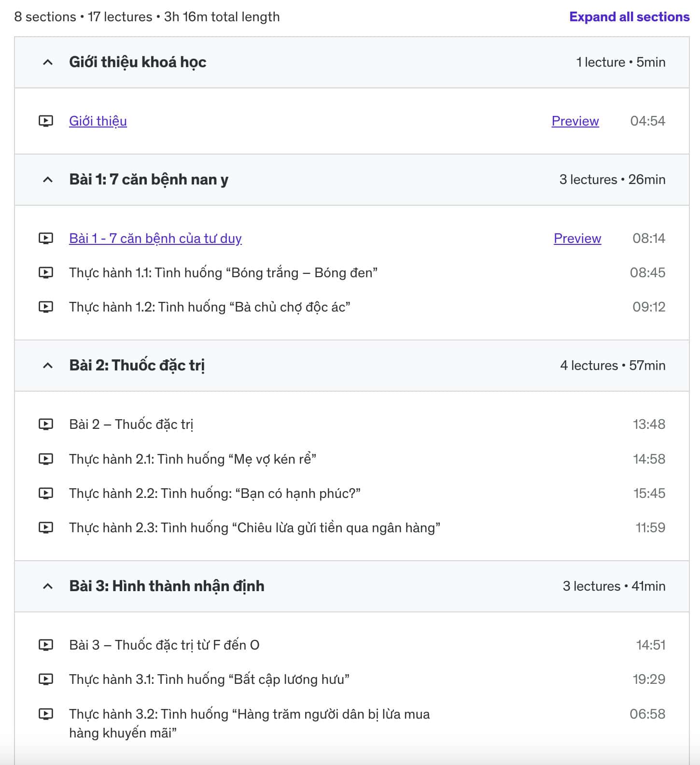700x765 pixels.
Task: Click Preview link for Bài 1 lecture
Action: pos(577,238)
